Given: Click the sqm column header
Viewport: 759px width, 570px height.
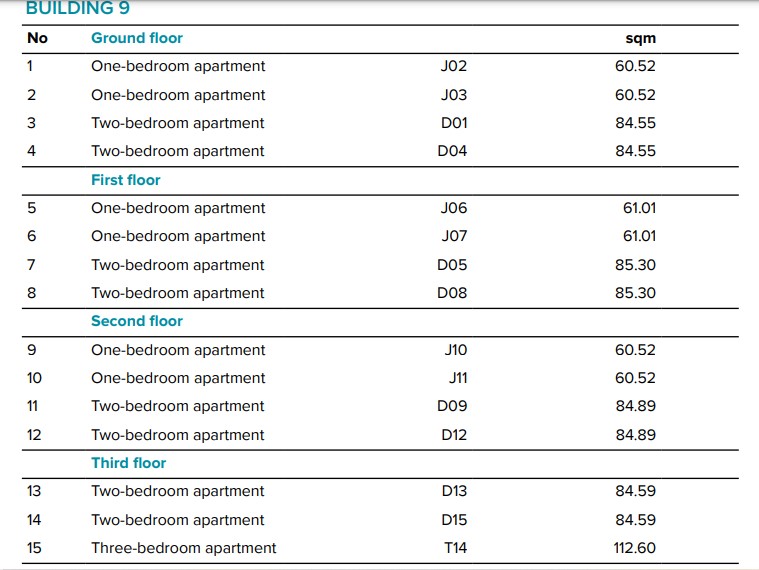Looking at the screenshot, I should [x=640, y=38].
